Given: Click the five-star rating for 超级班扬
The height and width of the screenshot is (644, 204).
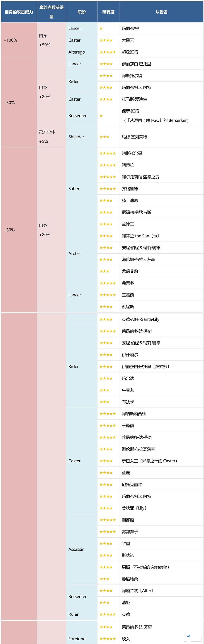Looking at the screenshot, I should click(x=108, y=52).
